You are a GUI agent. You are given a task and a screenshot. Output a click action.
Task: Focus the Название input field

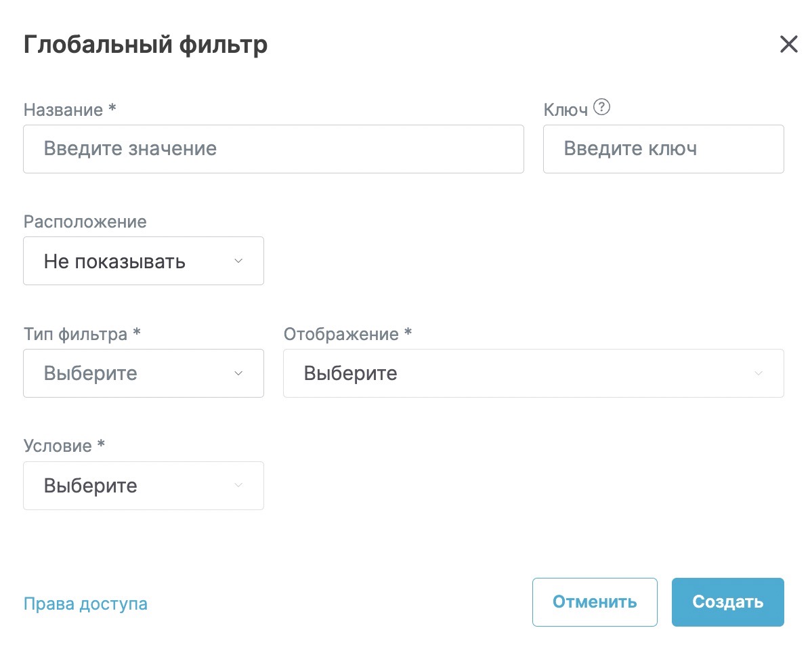tap(273, 148)
